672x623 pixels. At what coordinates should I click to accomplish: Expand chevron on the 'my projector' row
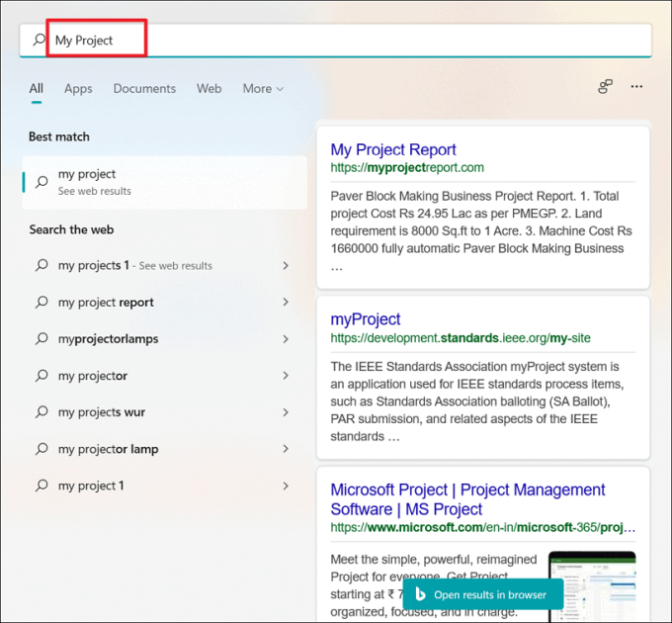286,376
